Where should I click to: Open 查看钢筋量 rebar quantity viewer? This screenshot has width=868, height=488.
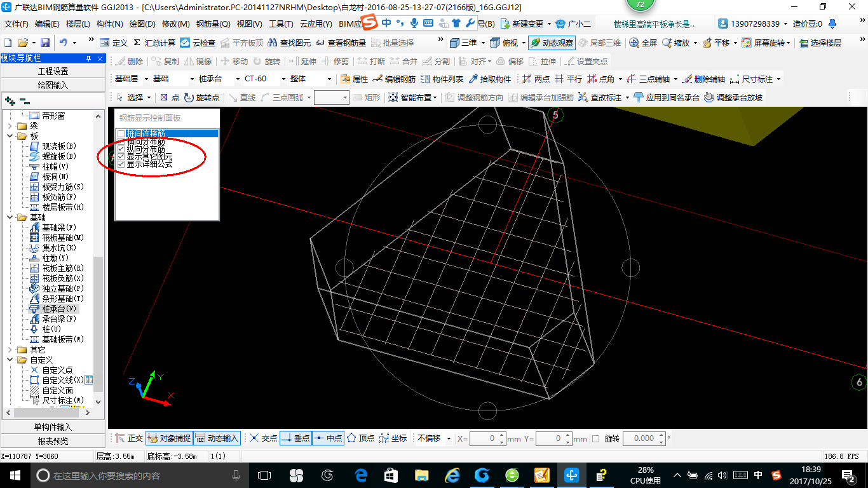click(x=341, y=43)
